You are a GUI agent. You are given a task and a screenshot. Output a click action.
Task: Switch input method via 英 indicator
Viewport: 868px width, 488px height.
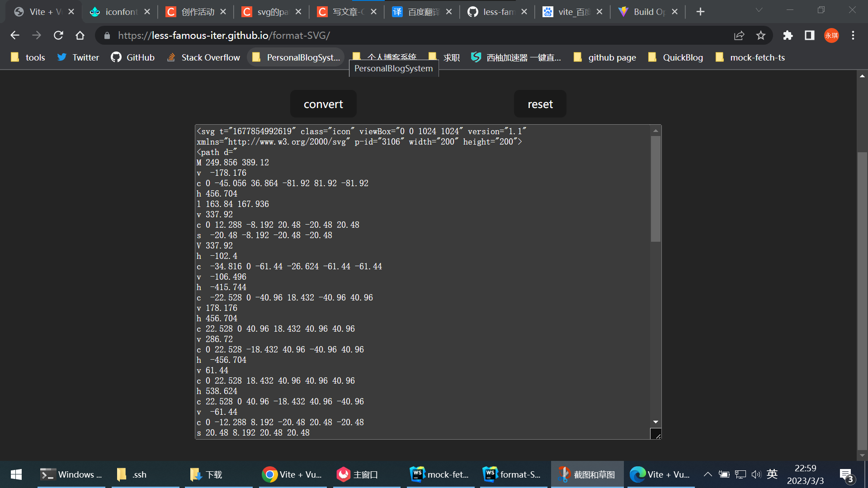pos(772,474)
